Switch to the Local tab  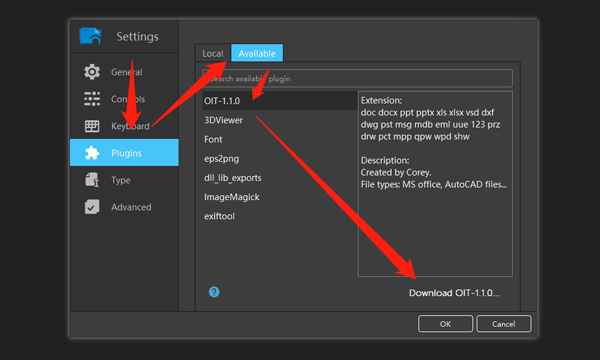[213, 53]
